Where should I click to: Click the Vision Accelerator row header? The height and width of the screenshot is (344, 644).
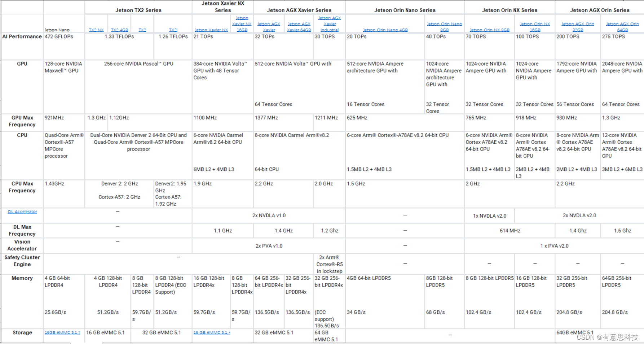(22, 245)
